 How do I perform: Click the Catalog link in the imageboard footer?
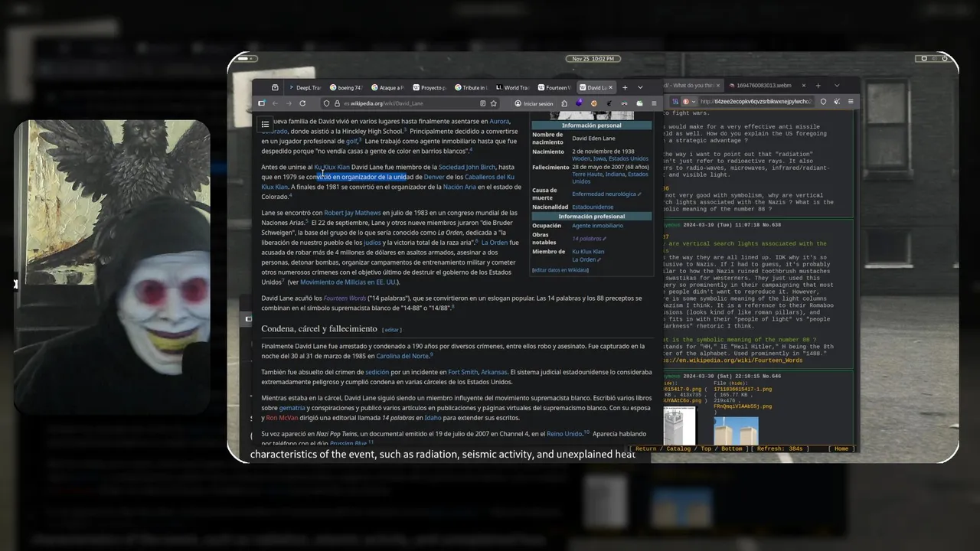tap(678, 448)
